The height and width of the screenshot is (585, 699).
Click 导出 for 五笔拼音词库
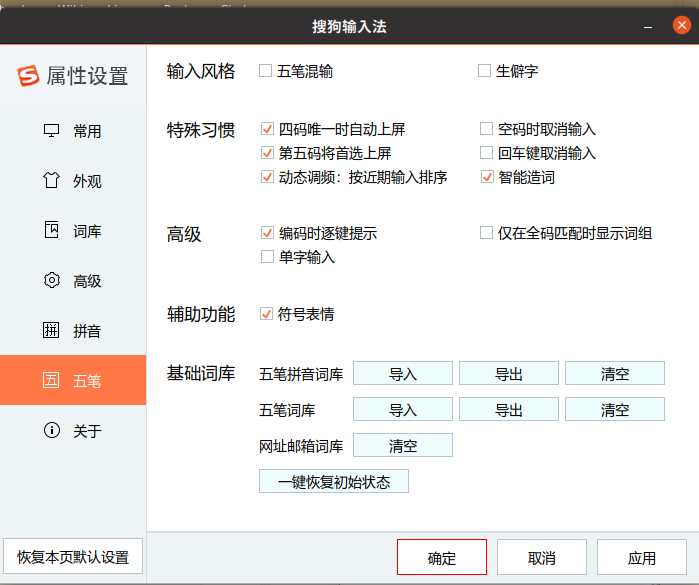click(509, 373)
